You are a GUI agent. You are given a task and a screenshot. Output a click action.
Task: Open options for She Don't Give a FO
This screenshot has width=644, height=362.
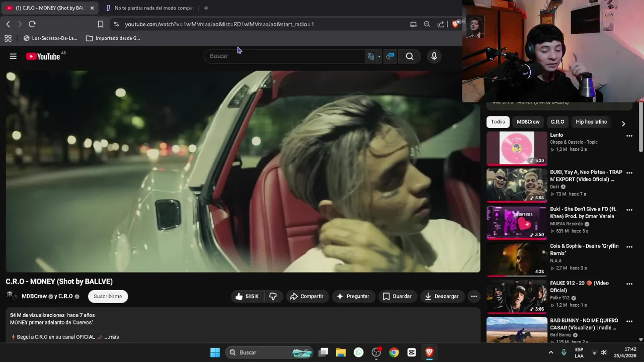pyautogui.click(x=629, y=210)
